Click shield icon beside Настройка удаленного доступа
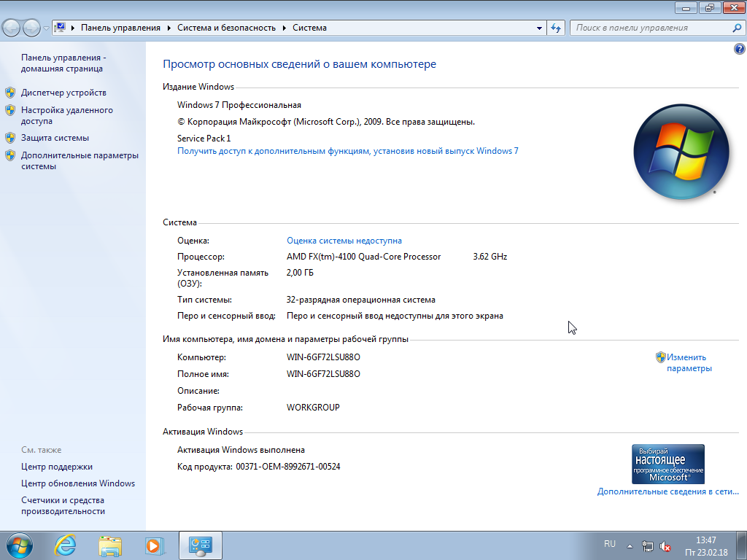Viewport: 747px width, 560px height. click(x=10, y=110)
